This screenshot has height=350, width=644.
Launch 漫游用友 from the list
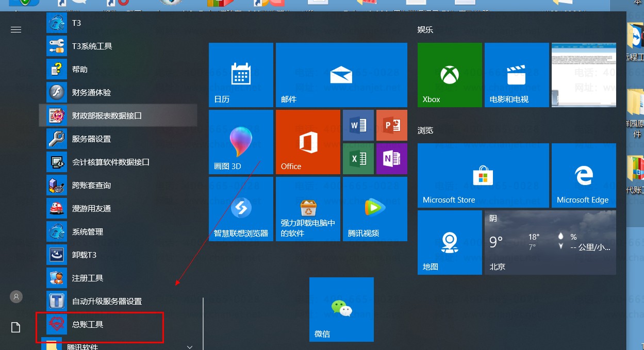click(118, 208)
